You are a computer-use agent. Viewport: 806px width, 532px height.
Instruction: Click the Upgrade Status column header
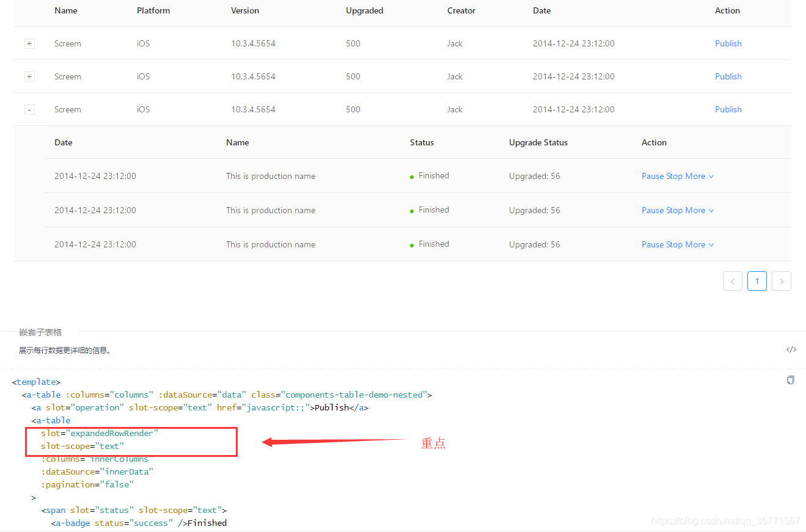click(538, 142)
